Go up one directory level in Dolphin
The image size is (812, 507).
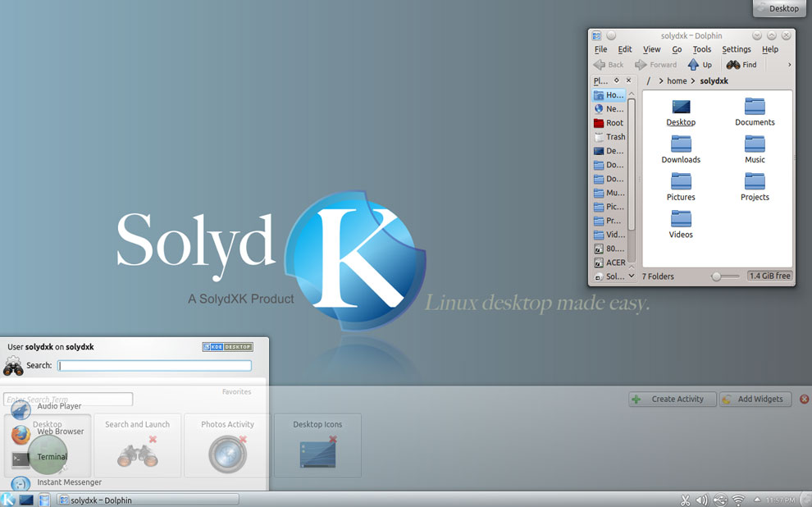pyautogui.click(x=700, y=65)
